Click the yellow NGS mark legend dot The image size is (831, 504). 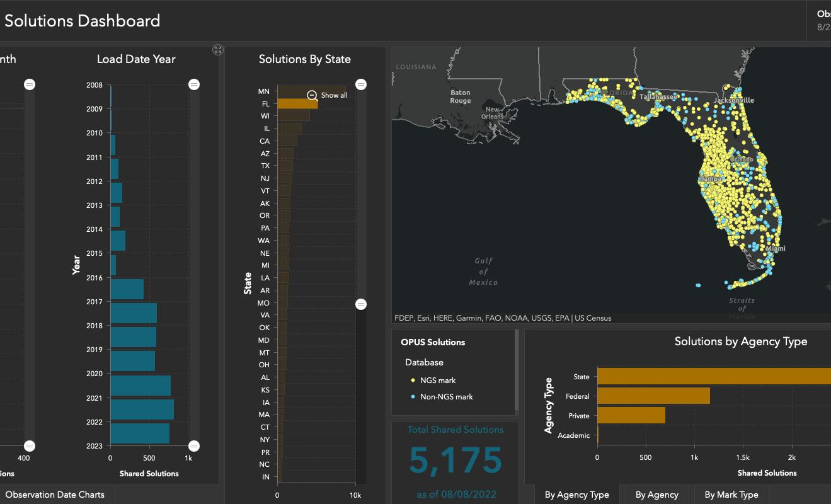tap(413, 381)
